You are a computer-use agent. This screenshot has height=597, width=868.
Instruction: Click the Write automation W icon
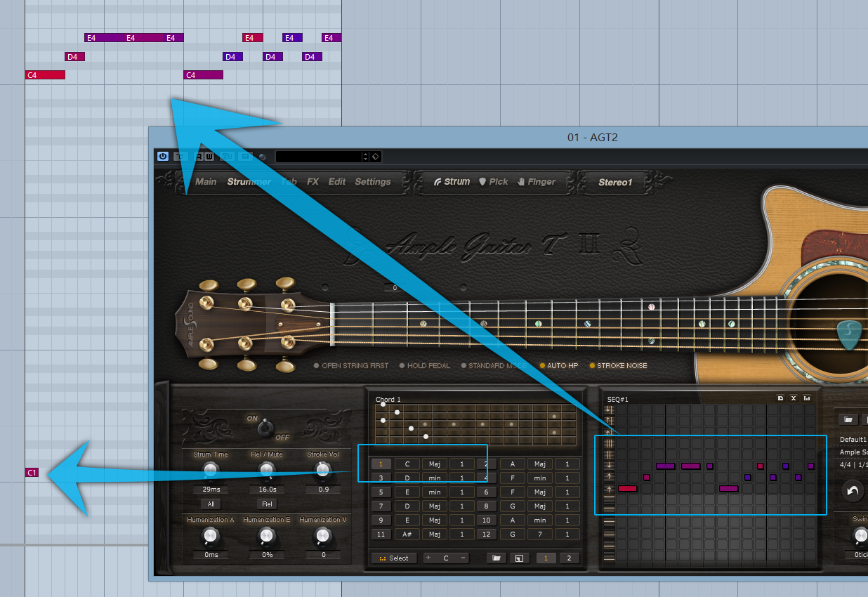pyautogui.click(x=209, y=157)
